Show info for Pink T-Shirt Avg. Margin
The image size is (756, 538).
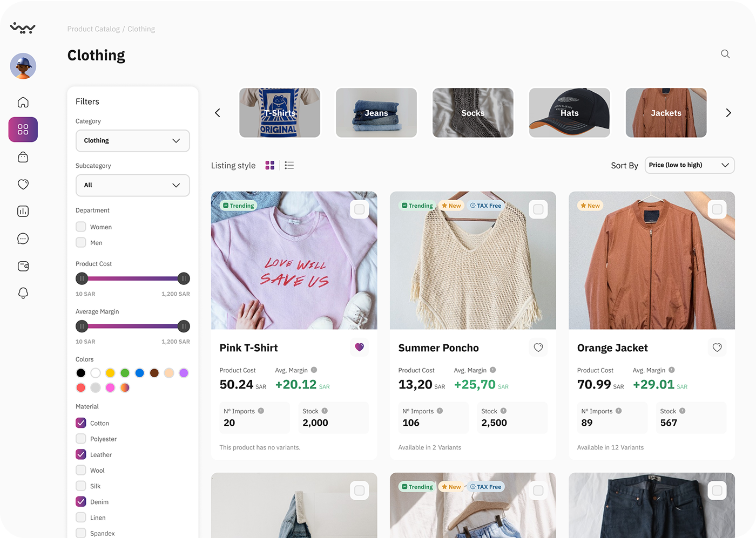tap(314, 370)
